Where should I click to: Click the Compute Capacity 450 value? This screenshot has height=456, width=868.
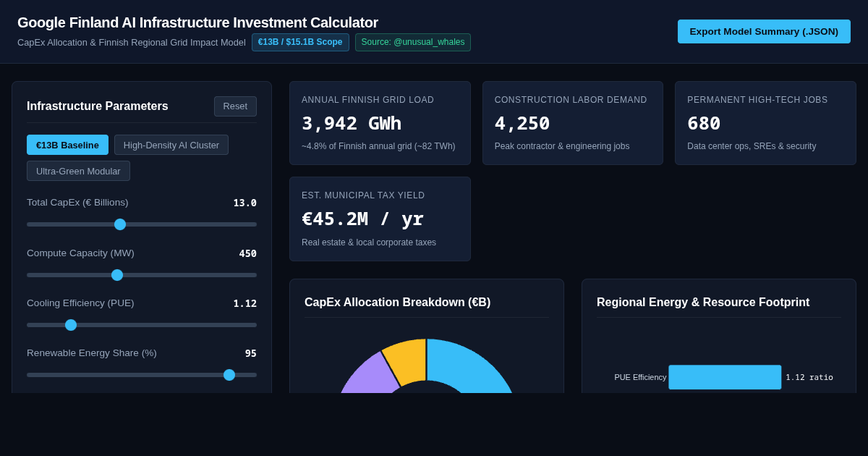tap(247, 253)
